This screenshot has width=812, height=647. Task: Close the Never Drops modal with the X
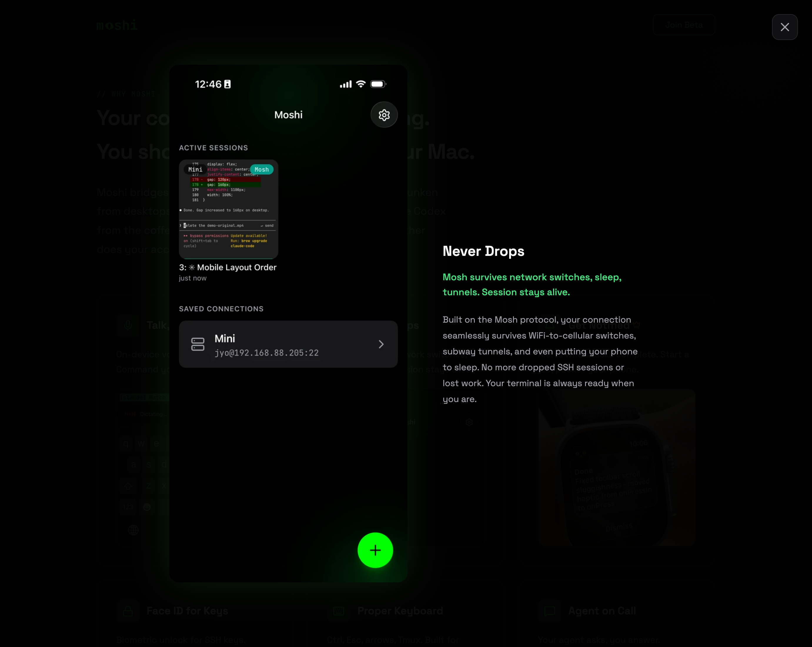[x=785, y=27]
